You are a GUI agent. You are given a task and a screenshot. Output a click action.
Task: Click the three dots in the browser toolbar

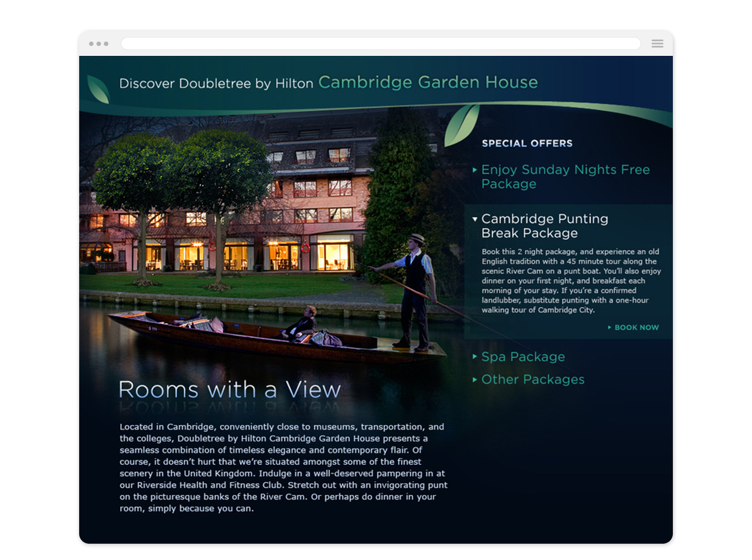click(99, 44)
